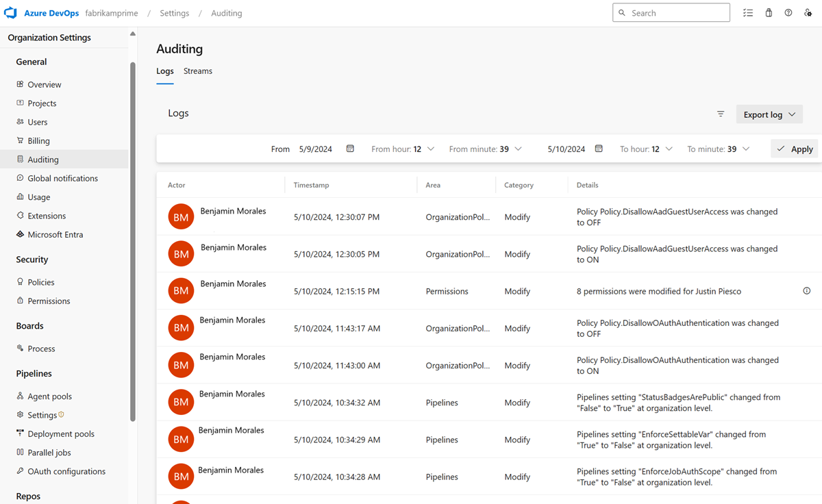The height and width of the screenshot is (504, 822).
Task: Show details via the info icon on Permissions row
Action: pyautogui.click(x=806, y=290)
